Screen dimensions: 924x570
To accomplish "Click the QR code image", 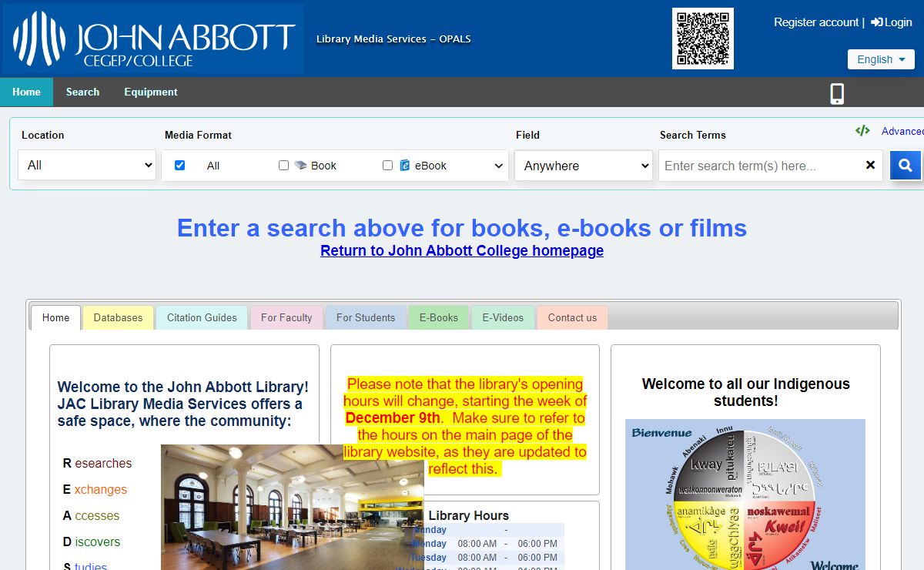I will (703, 39).
